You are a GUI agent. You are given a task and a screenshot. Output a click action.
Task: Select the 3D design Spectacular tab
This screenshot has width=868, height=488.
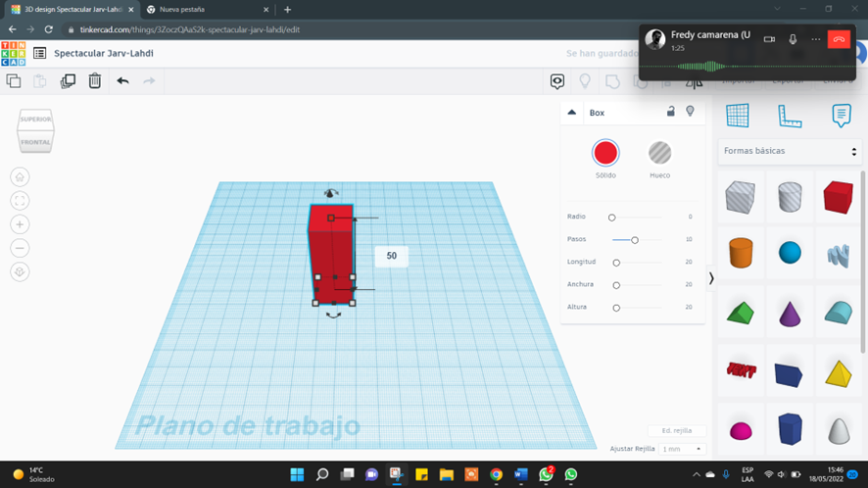coord(72,10)
